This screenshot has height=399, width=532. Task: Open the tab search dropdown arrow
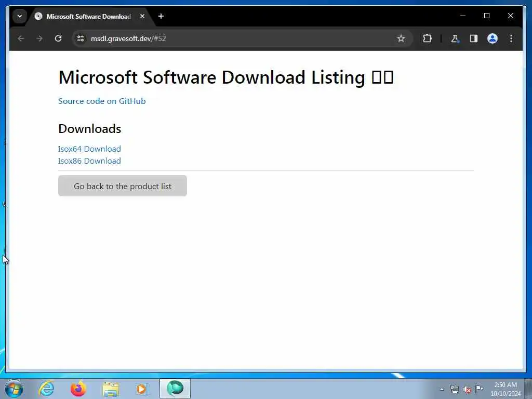(x=20, y=16)
